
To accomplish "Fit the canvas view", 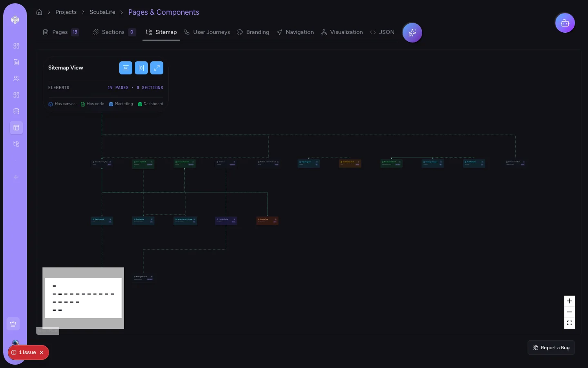I will (570, 323).
